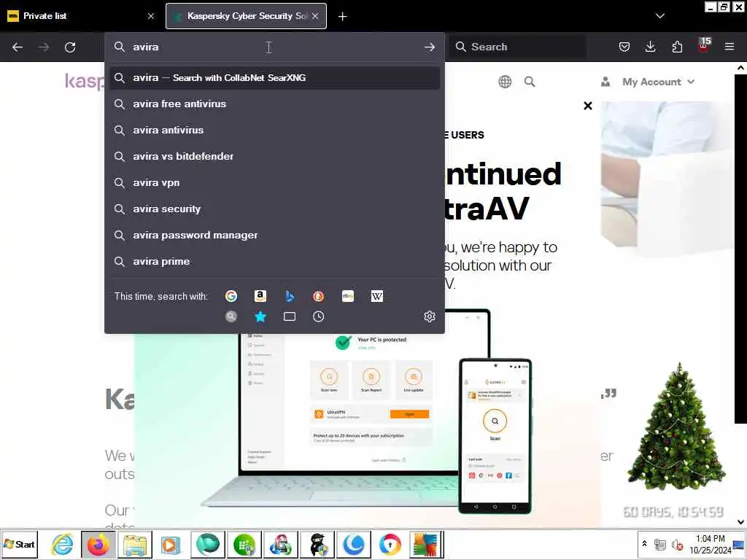
Task: Search bookmarks via the blue star icon
Action: pos(260,316)
